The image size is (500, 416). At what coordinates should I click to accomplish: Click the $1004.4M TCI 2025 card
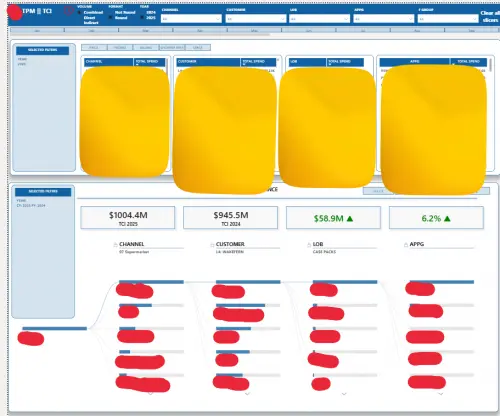[x=128, y=218]
